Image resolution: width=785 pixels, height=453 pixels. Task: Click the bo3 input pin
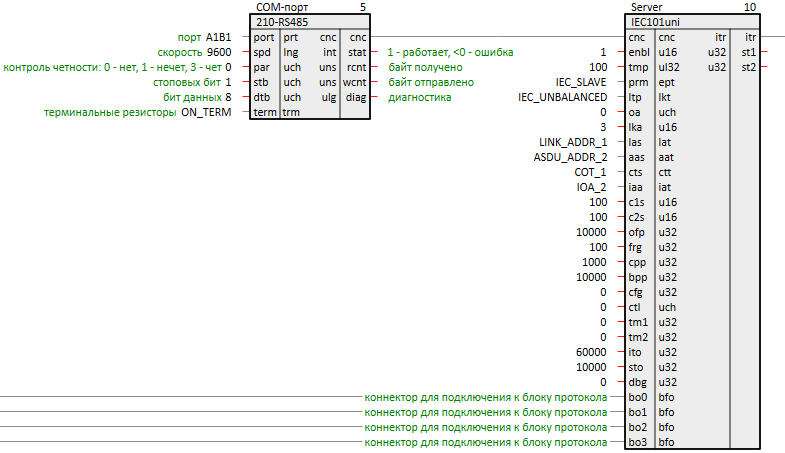[637, 442]
